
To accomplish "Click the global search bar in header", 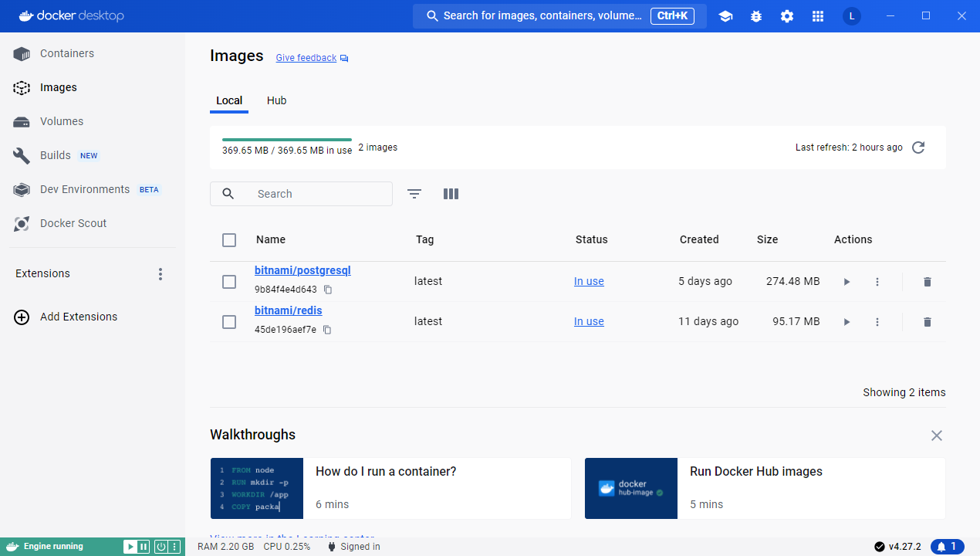I will (x=559, y=16).
